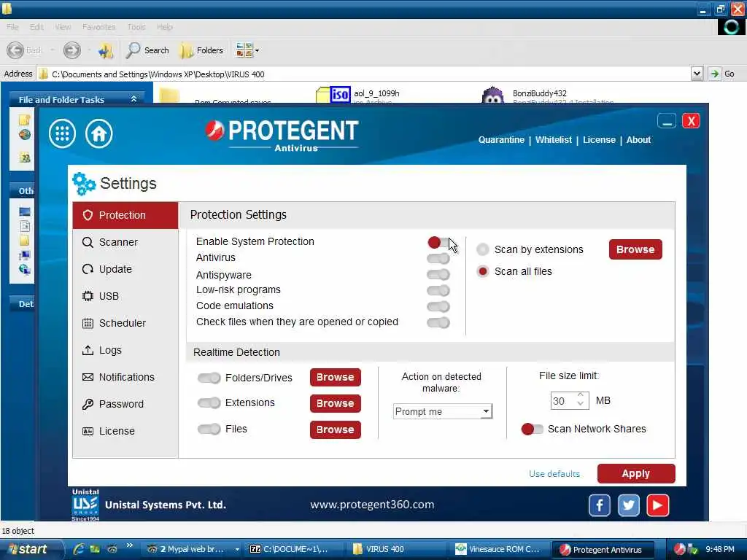Select the Scan by extensions option
Image resolution: width=747 pixels, height=560 pixels.
pyautogui.click(x=483, y=249)
